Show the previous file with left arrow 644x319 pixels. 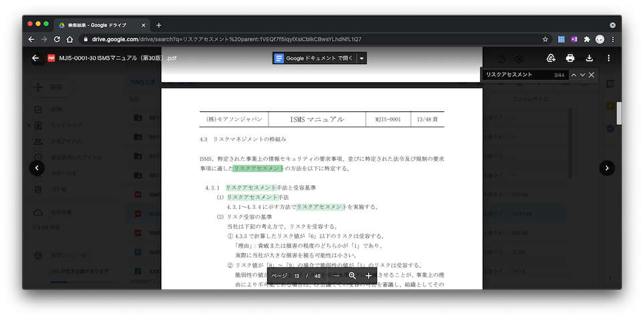click(x=37, y=168)
